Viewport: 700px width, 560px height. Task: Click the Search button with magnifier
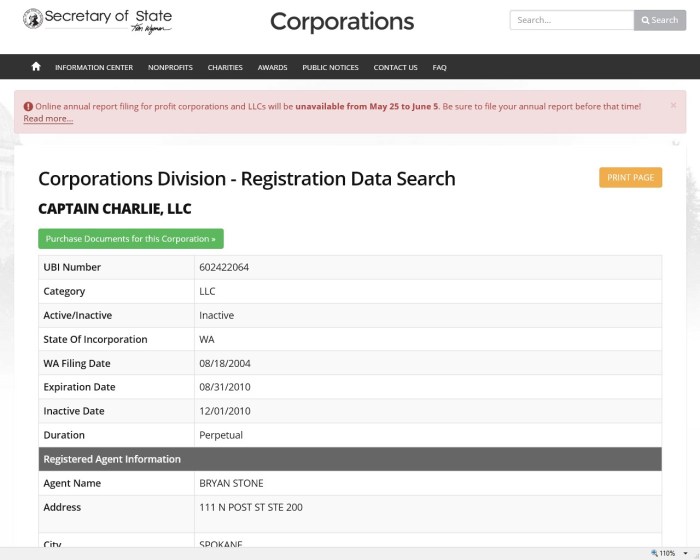660,20
